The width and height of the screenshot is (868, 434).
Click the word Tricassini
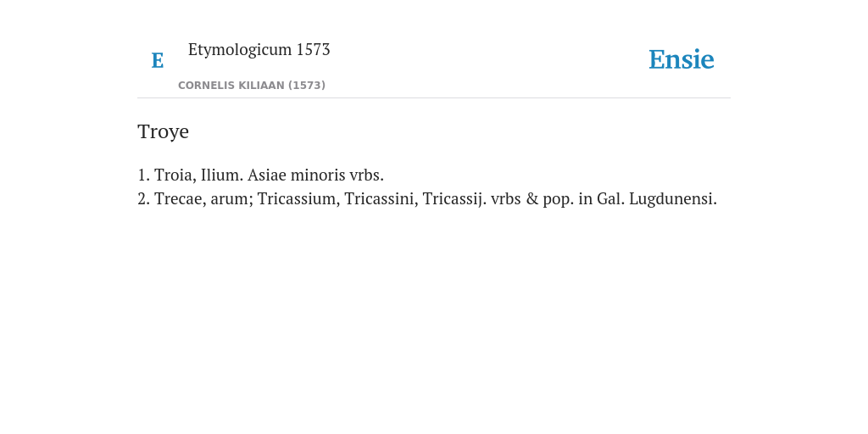click(381, 198)
